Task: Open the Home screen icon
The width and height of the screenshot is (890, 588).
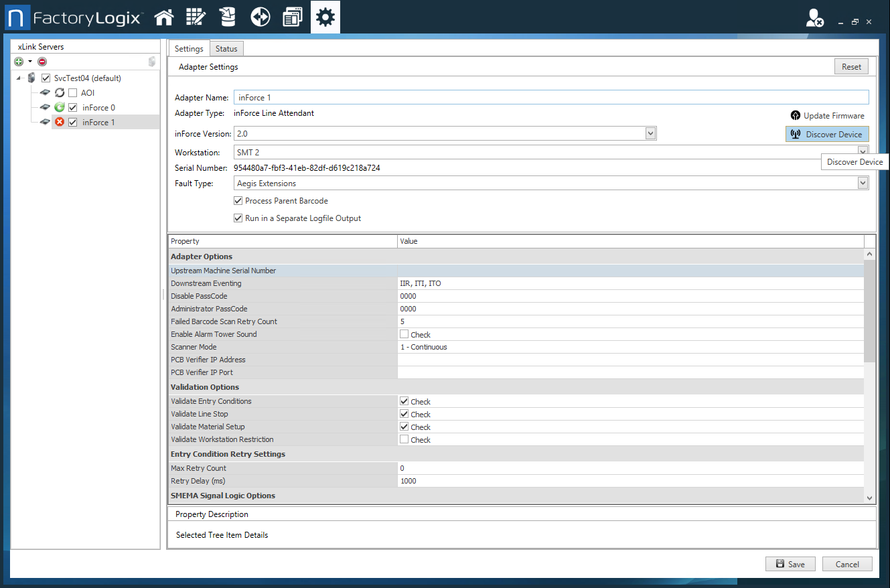Action: pos(164,16)
